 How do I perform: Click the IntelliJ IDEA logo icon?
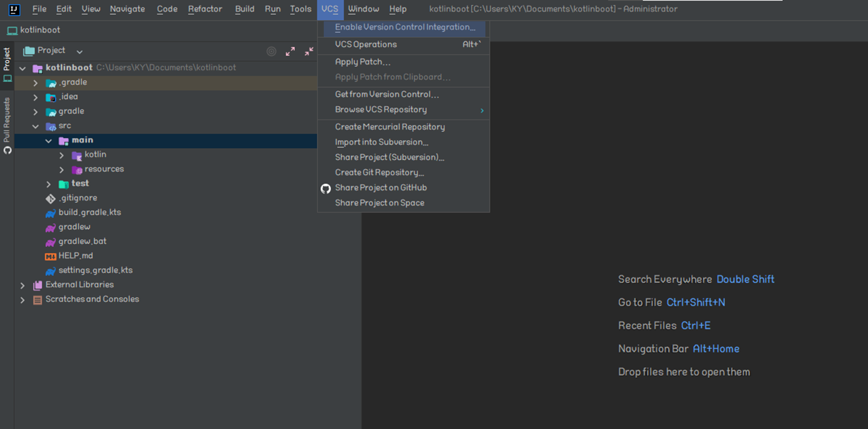click(14, 9)
